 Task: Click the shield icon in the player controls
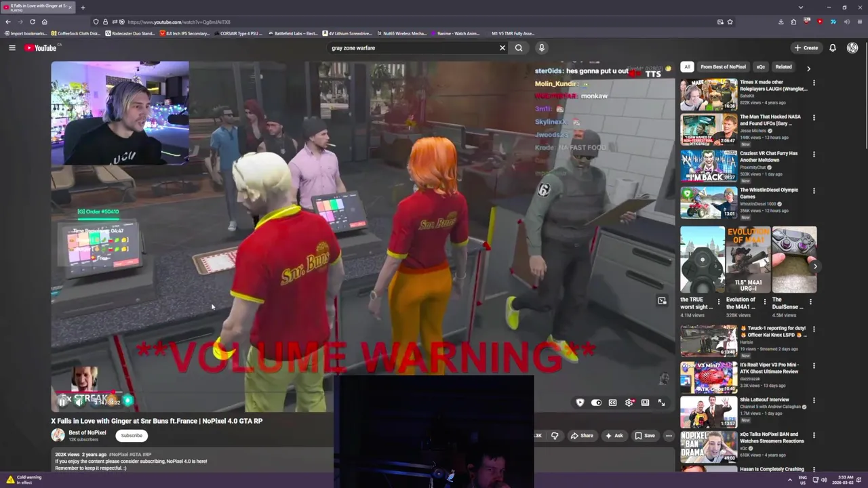[580, 403]
